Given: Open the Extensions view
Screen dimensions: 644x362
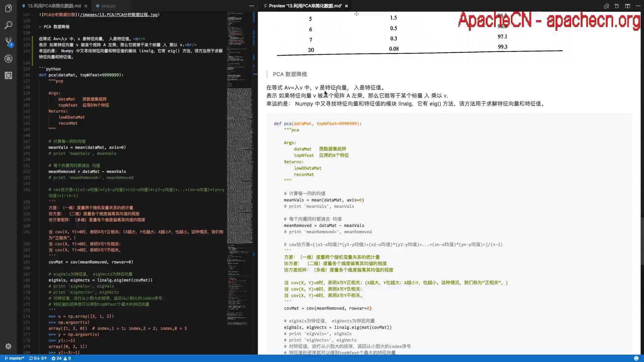Looking at the screenshot, I should (x=8, y=75).
